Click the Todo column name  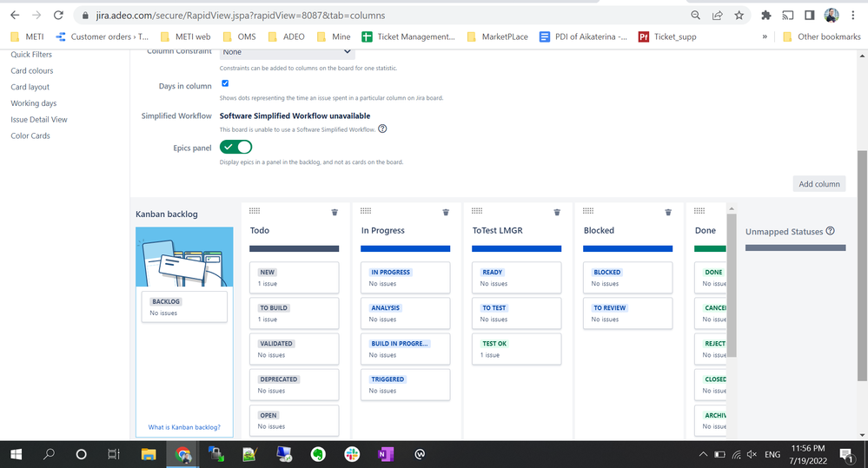coord(260,230)
